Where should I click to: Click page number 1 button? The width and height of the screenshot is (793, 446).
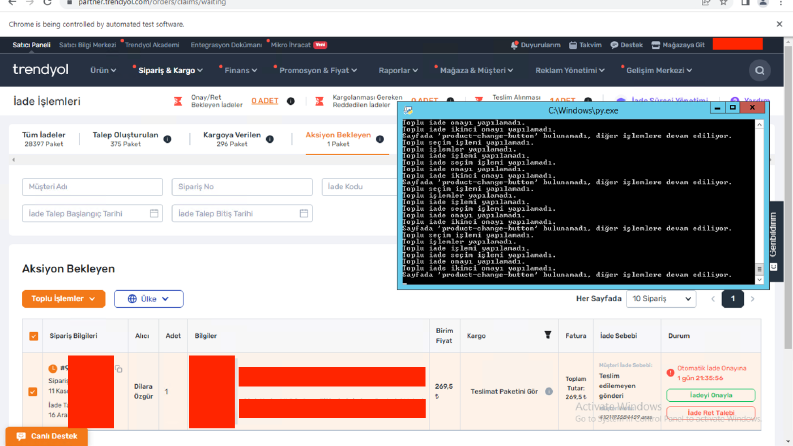[x=733, y=299]
